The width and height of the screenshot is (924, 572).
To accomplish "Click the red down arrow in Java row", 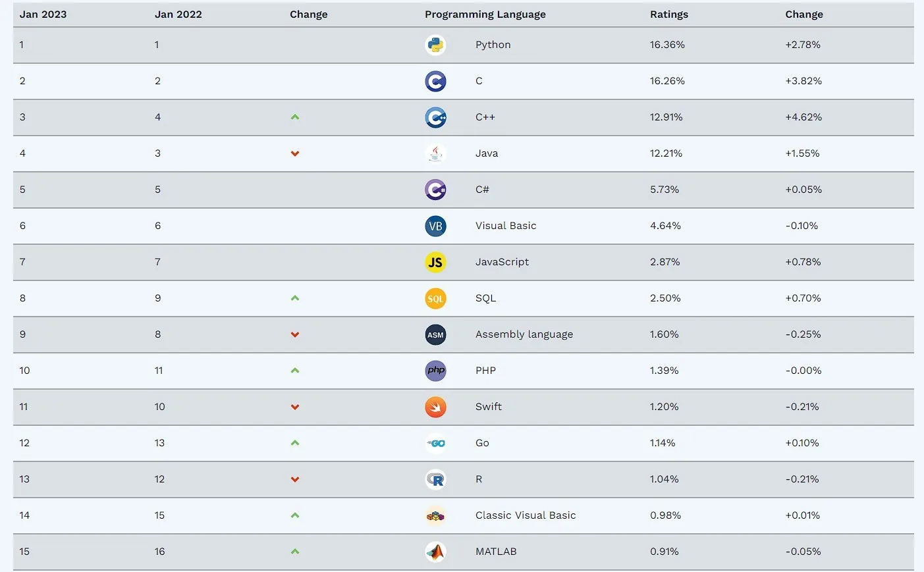I will pyautogui.click(x=295, y=153).
